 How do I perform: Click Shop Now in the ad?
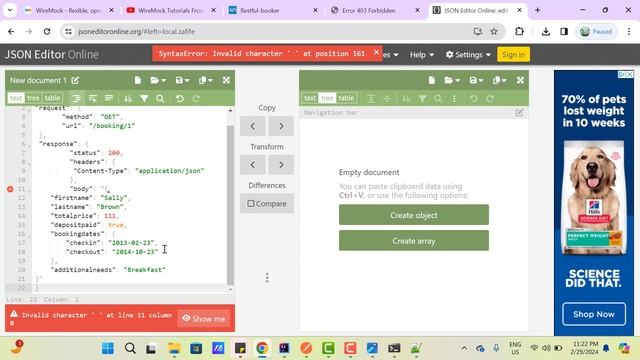point(593,314)
